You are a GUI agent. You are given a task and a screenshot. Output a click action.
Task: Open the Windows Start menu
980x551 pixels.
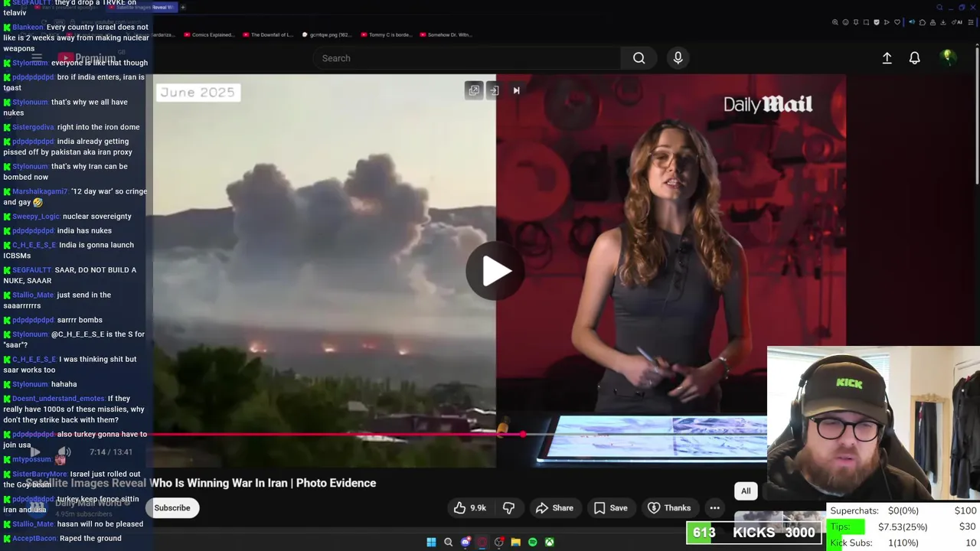[431, 542]
